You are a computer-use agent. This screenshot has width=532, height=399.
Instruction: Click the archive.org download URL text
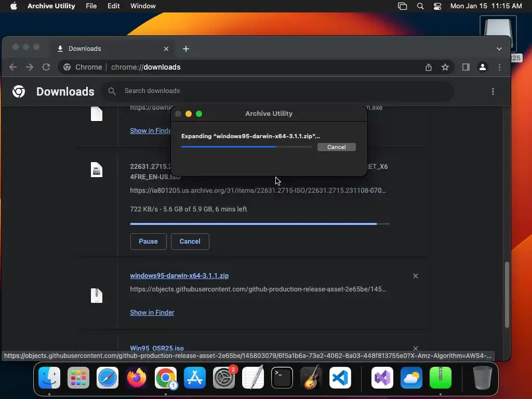(x=258, y=190)
